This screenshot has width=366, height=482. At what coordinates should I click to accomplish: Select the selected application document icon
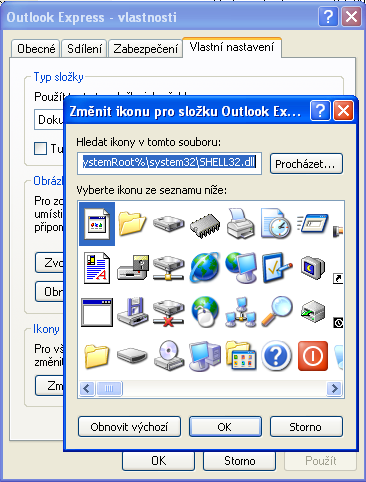point(97,224)
